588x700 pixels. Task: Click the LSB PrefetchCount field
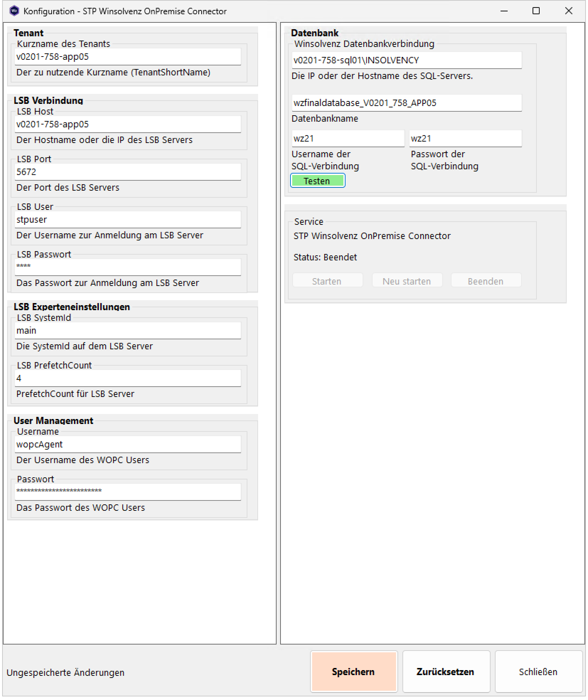coord(128,378)
